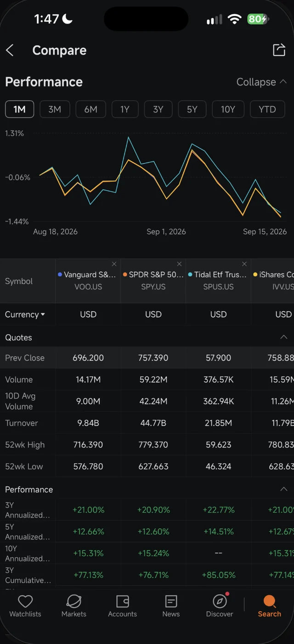Click VOO Turnover value 9.84B
Viewport: 294px width, 644px height.
coord(88,423)
